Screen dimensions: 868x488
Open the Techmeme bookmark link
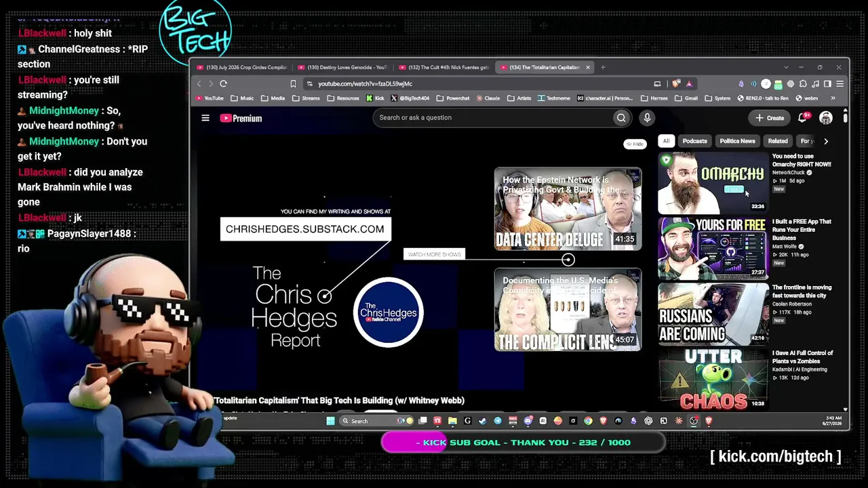pyautogui.click(x=555, y=98)
